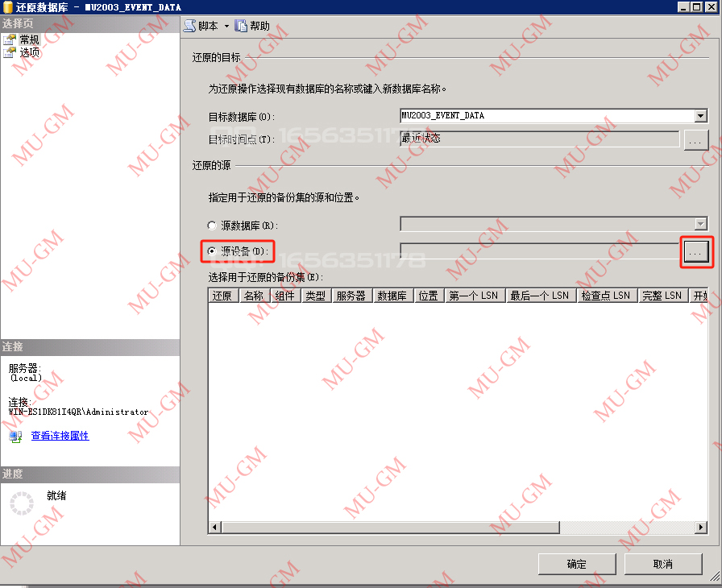Switch to the 选项 page
The image size is (722, 588).
31,52
